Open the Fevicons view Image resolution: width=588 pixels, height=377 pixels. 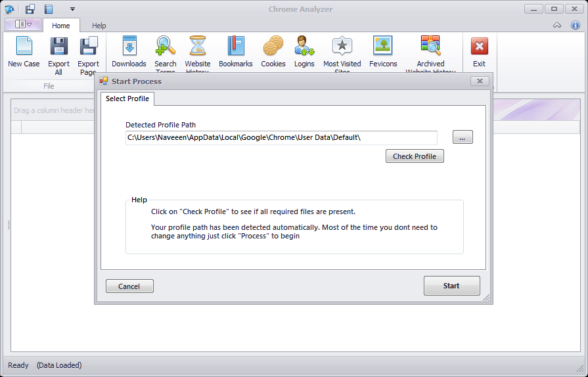click(x=383, y=53)
